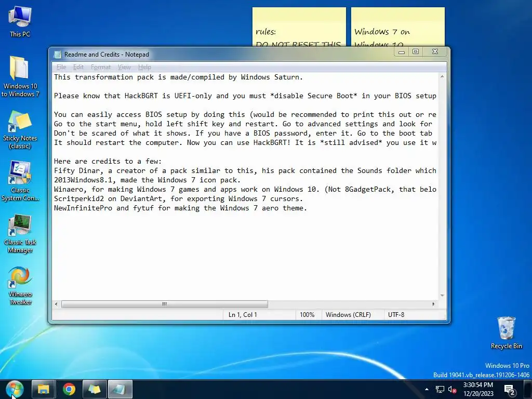Click the horizontal scrollbar left arrow
Viewport: 532px width, 399px height.
pyautogui.click(x=56, y=304)
